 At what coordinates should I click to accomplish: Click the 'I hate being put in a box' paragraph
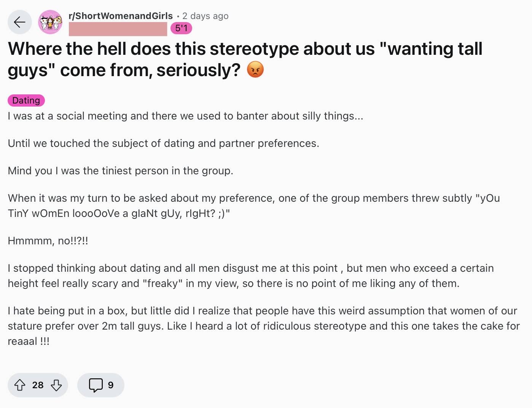coord(264,326)
